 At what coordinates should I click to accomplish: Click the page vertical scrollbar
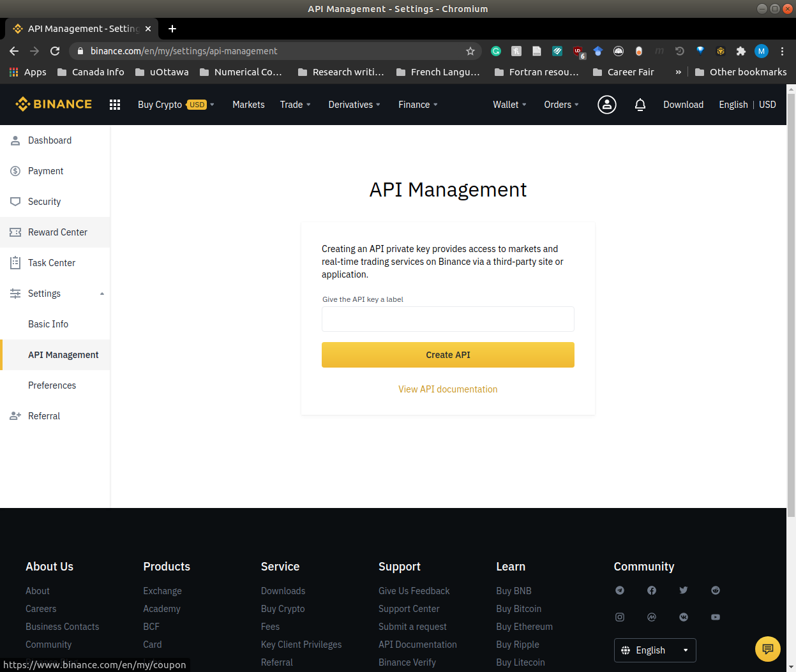point(791,305)
